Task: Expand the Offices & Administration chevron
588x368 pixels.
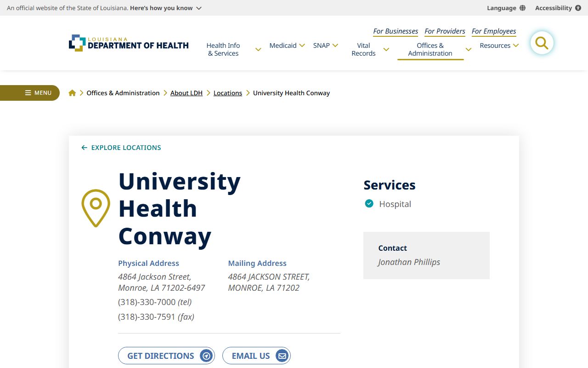Action: coord(469,50)
